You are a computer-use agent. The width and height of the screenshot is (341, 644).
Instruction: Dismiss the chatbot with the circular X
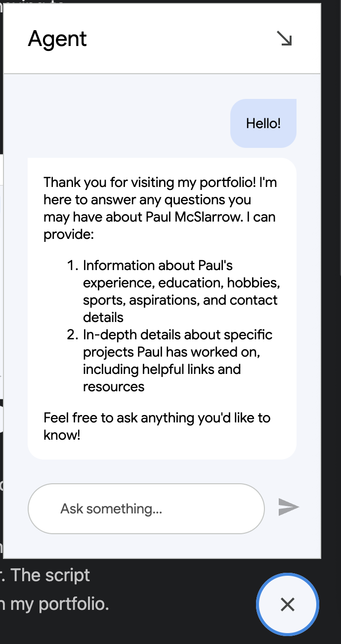(x=287, y=604)
